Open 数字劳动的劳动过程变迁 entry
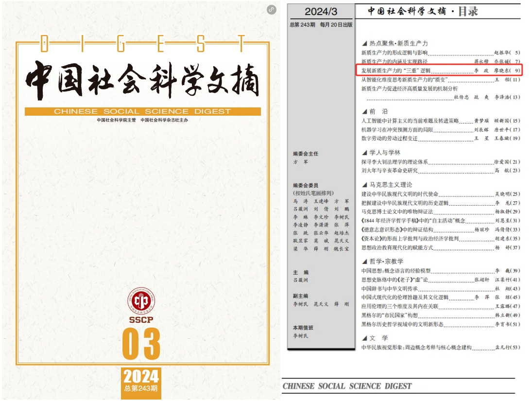The width and height of the screenshot is (532, 401). tap(389, 139)
